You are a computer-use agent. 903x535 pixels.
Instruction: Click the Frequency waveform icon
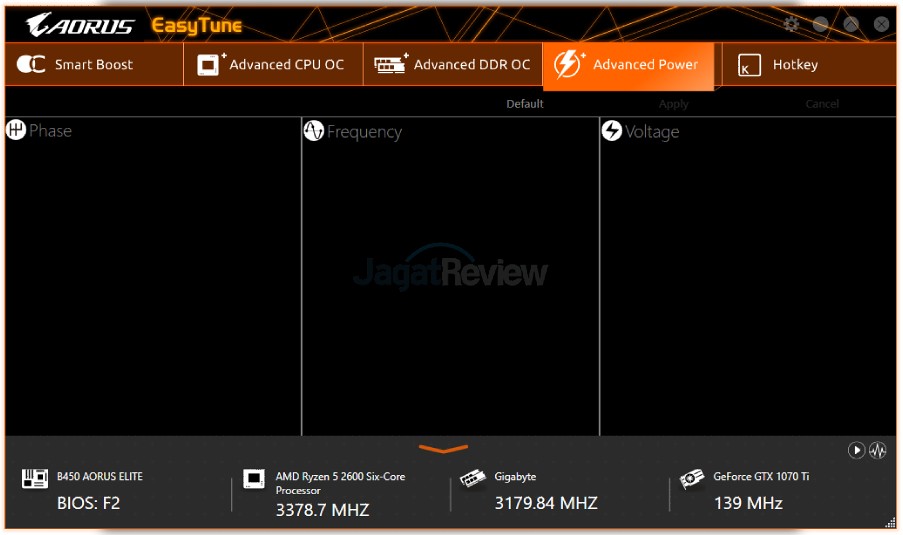[314, 131]
